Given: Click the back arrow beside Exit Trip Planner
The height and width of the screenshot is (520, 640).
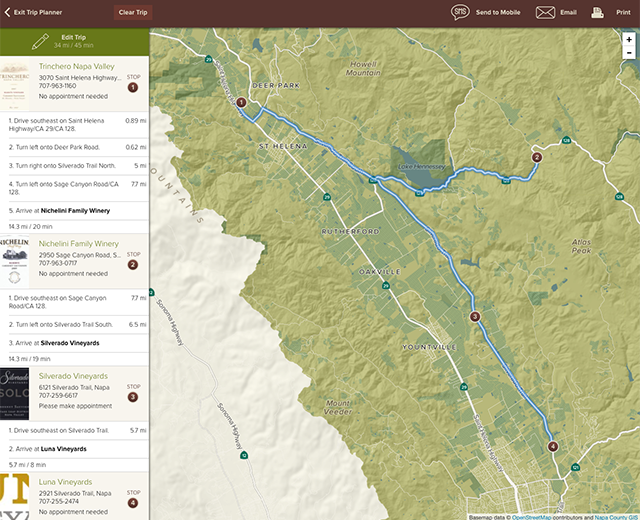Looking at the screenshot, I should (7, 12).
